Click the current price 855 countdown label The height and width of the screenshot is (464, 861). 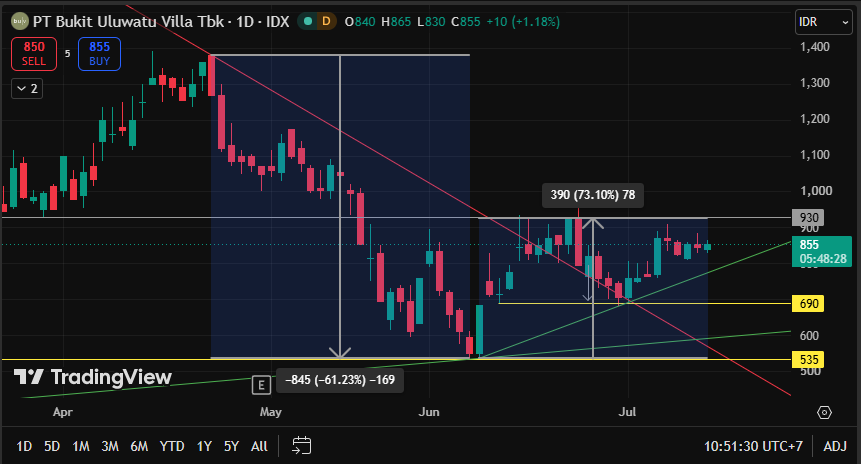point(822,251)
